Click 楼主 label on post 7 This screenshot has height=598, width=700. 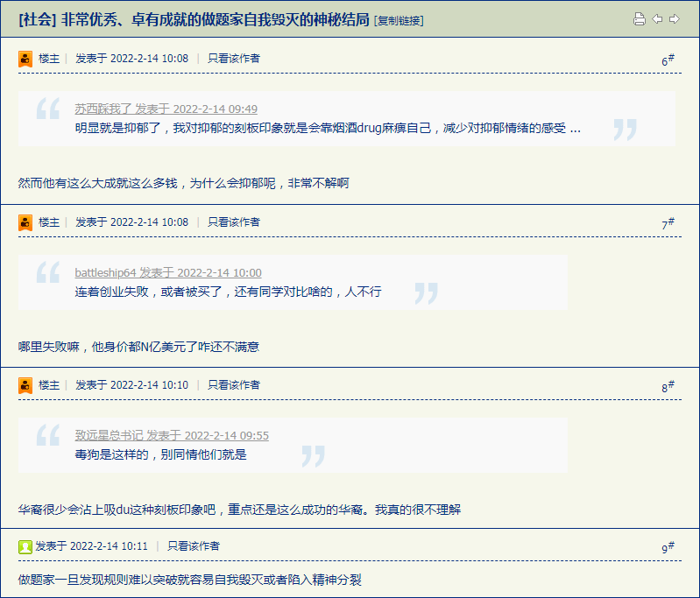[49, 222]
